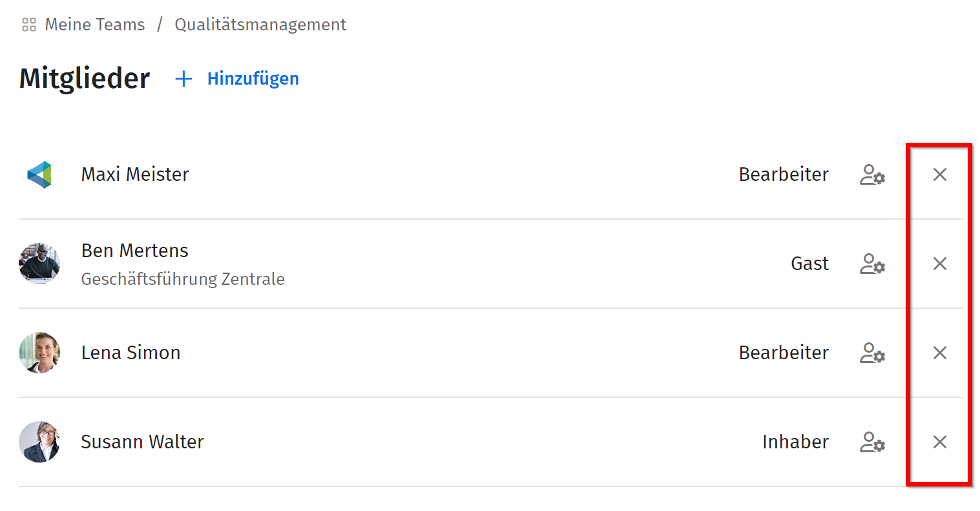Click the Hinzufügen link

point(253,79)
